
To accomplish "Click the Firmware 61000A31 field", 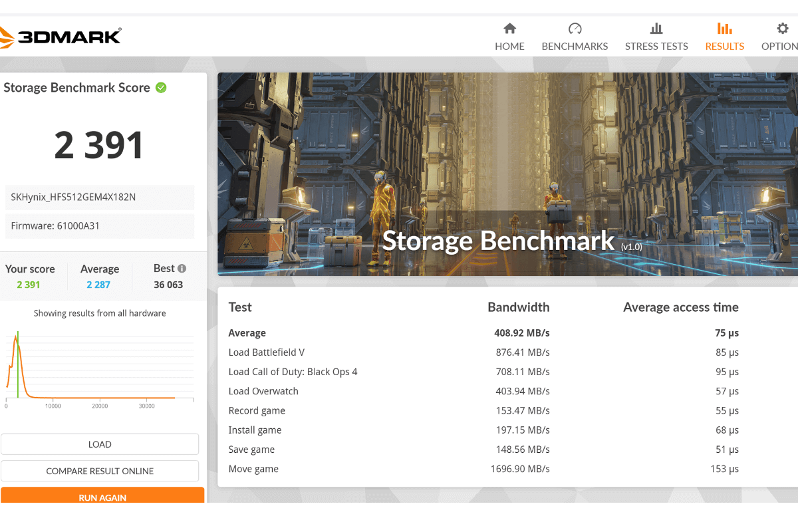I will tap(99, 225).
